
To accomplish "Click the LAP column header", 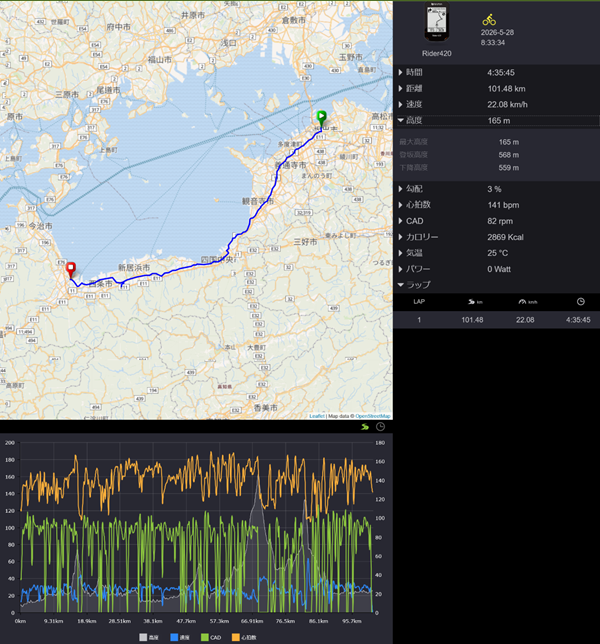I will (419, 301).
